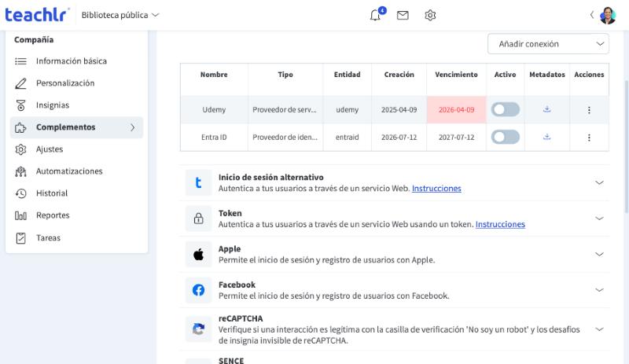Open the Biblioteca pública dropdown
Viewport: 629px width, 364px height.
pos(120,15)
